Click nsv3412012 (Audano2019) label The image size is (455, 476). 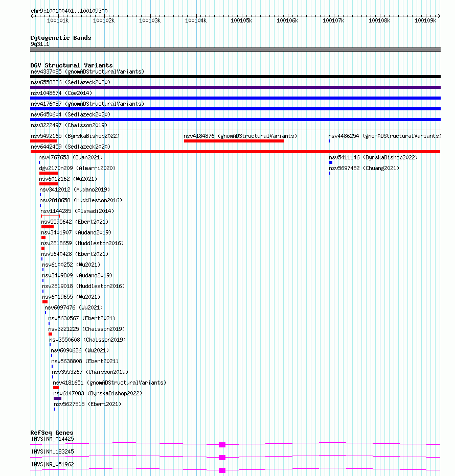[x=75, y=189]
